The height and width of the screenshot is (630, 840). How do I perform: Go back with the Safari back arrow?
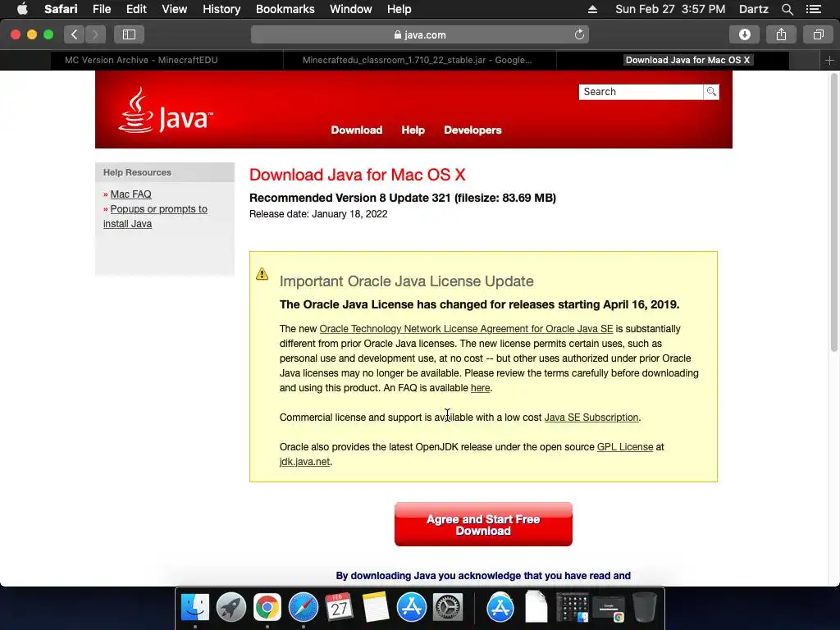coord(74,34)
